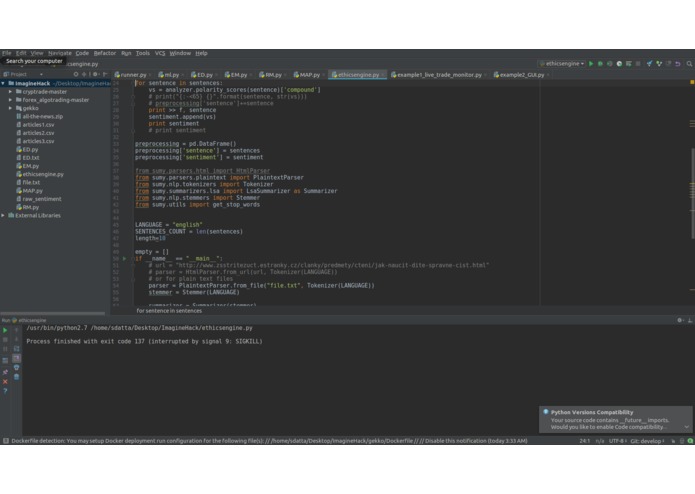Open the File menu
This screenshot has width=695, height=494.
point(7,53)
